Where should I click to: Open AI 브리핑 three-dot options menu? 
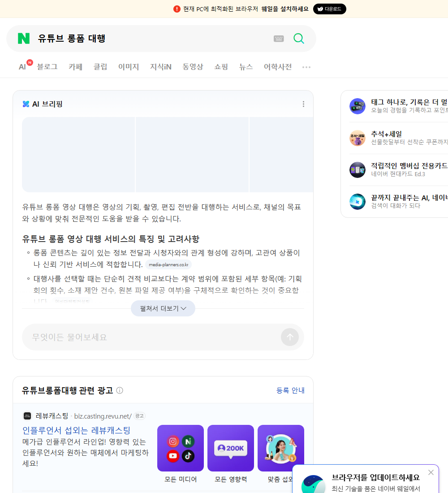pyautogui.click(x=303, y=104)
